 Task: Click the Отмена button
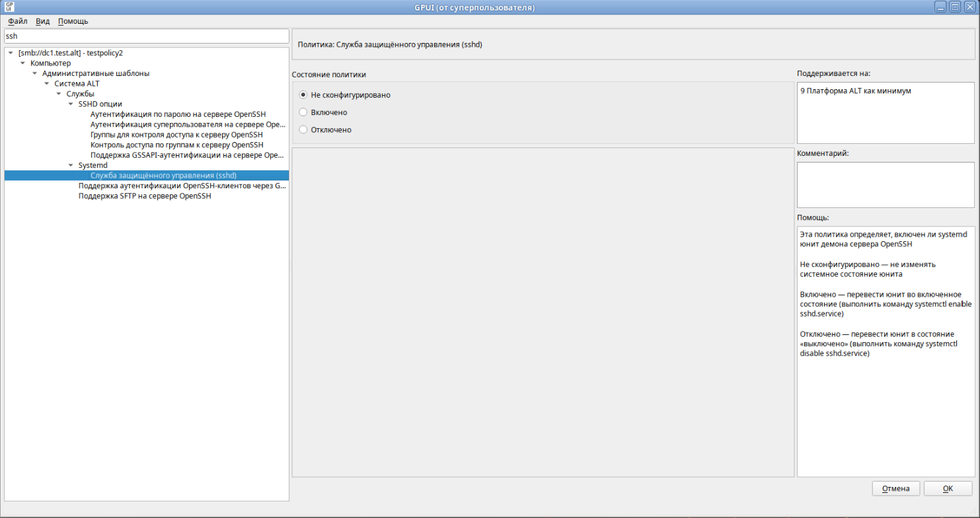click(x=896, y=489)
